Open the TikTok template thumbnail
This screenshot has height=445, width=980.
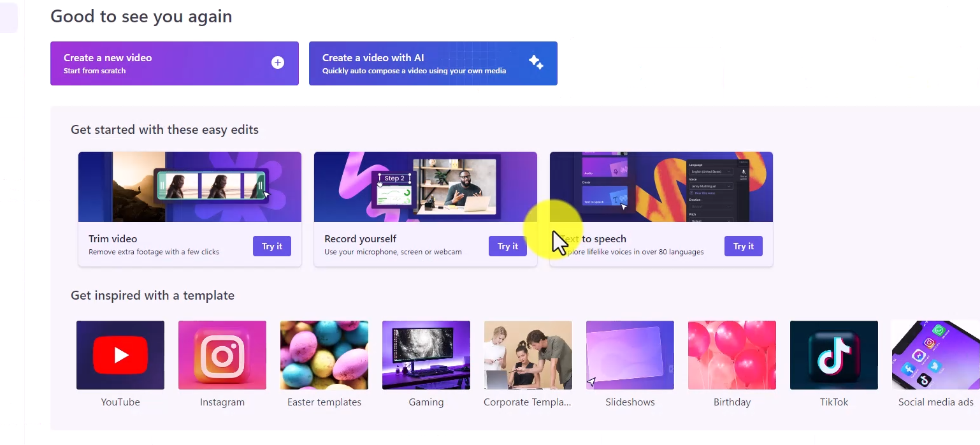click(x=834, y=355)
